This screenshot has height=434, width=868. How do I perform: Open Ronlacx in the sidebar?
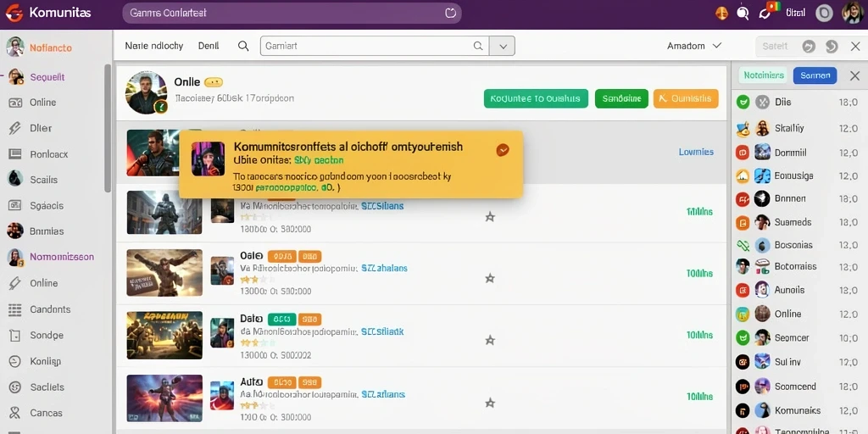coord(48,154)
